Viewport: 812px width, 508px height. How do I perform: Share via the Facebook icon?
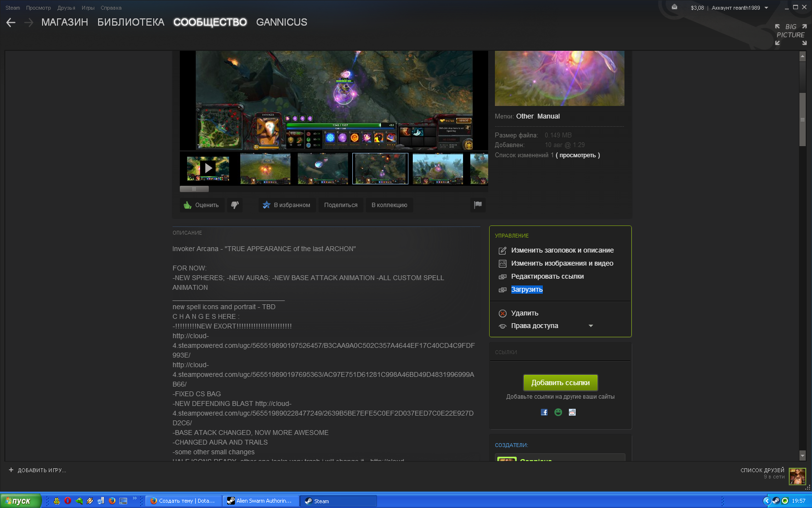click(x=544, y=412)
